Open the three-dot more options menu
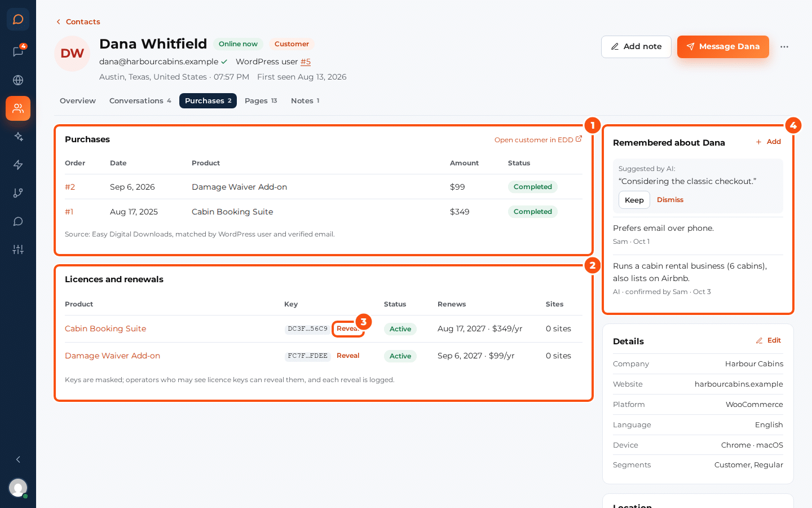 coord(784,47)
